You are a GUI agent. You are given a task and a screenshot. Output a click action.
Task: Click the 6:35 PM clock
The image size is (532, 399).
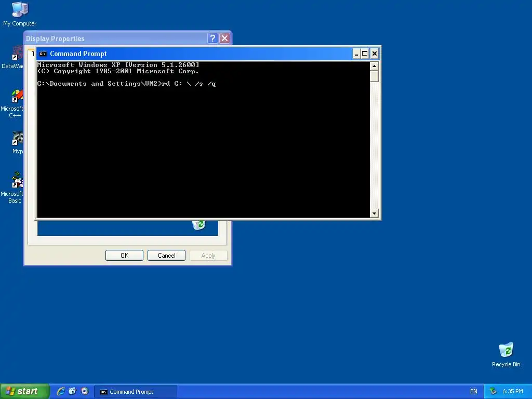[512, 391]
